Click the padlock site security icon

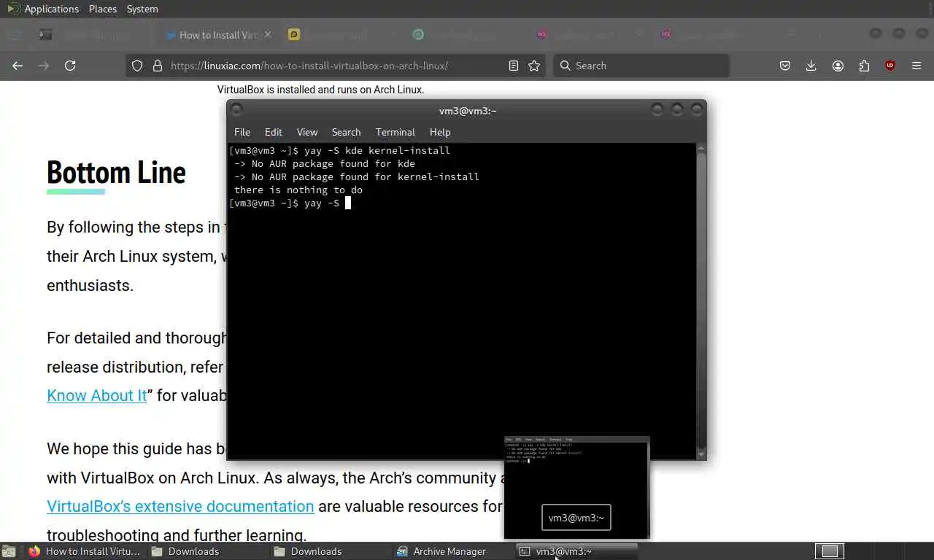tap(157, 66)
